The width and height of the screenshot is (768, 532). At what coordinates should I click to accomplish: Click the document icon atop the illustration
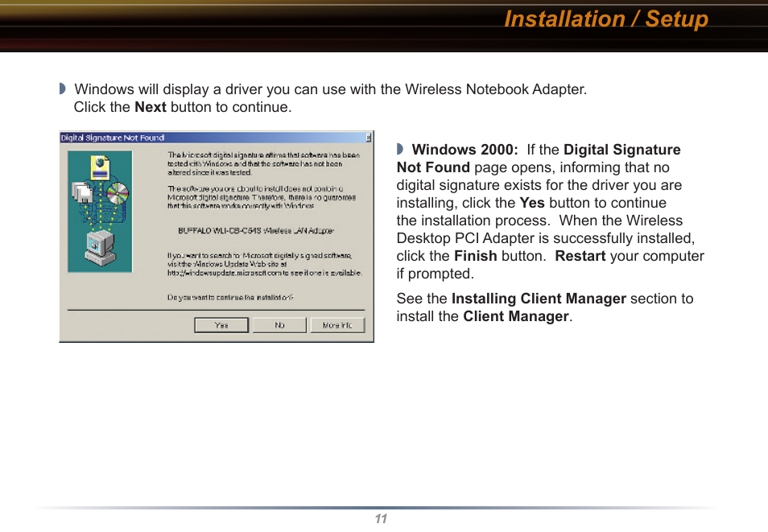click(100, 167)
